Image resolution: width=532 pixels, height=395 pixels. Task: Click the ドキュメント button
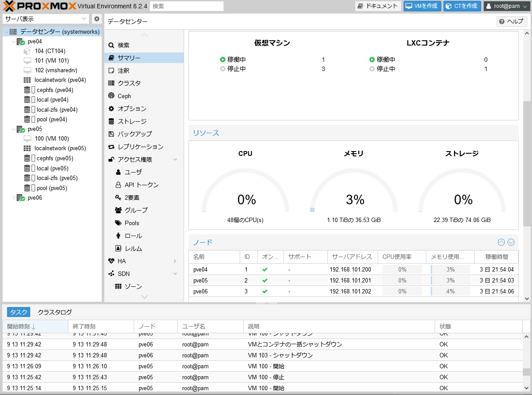[x=378, y=6]
